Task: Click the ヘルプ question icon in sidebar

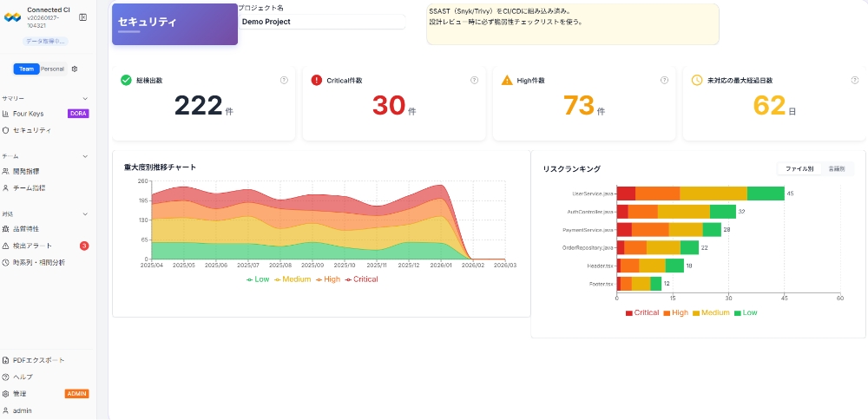Action: coord(5,377)
